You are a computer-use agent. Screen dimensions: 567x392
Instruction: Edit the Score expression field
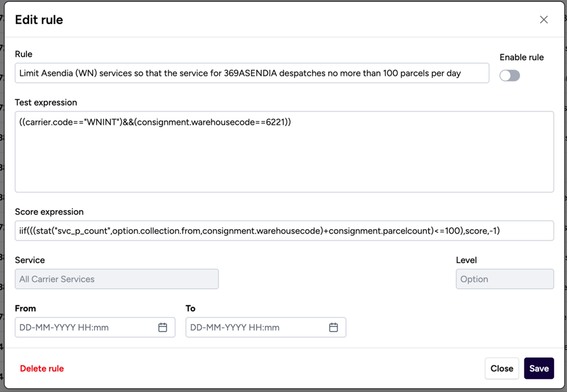point(284,230)
